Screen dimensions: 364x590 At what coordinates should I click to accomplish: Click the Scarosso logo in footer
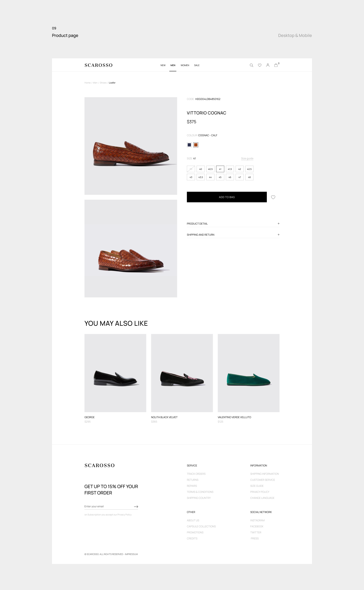[x=99, y=465]
